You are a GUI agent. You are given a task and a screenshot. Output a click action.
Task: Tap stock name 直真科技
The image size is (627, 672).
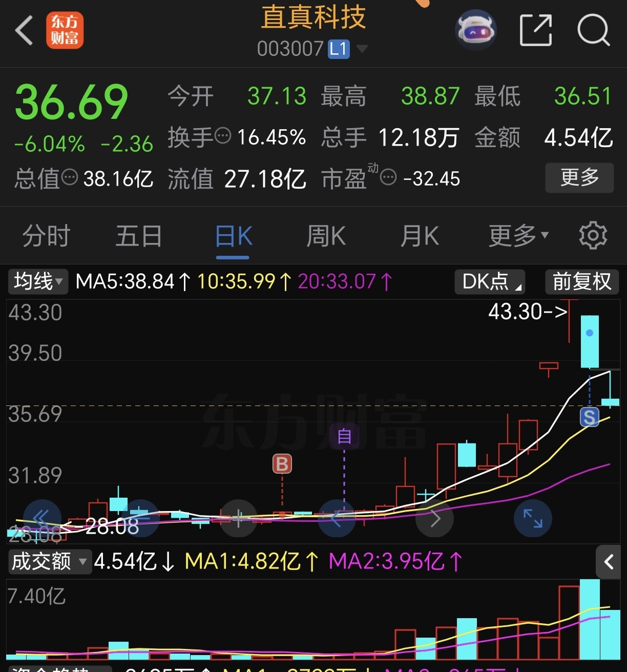pos(313,17)
